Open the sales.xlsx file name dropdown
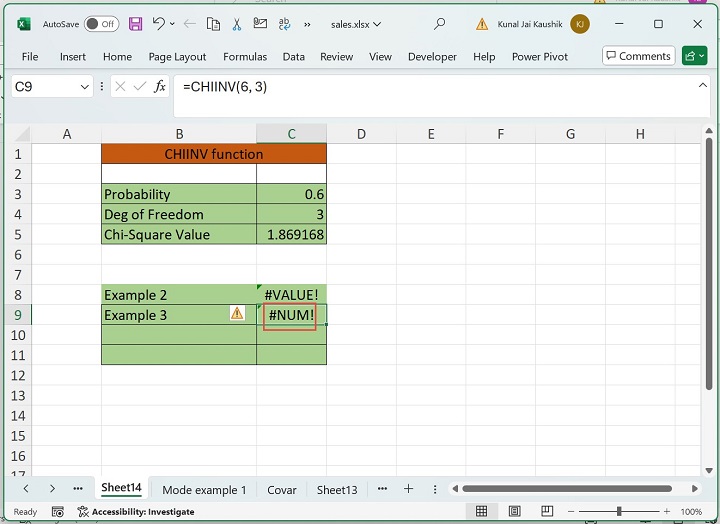The height and width of the screenshot is (524, 720). click(x=356, y=24)
